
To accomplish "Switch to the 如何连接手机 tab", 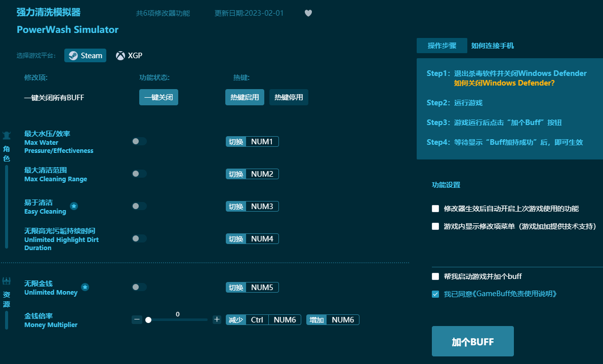I will tap(493, 46).
